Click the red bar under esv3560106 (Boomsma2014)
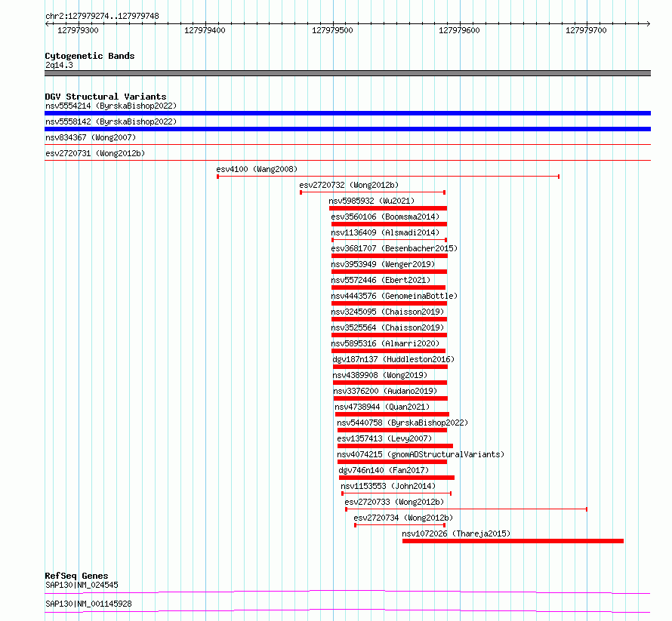The height and width of the screenshot is (621, 672). pos(389,224)
